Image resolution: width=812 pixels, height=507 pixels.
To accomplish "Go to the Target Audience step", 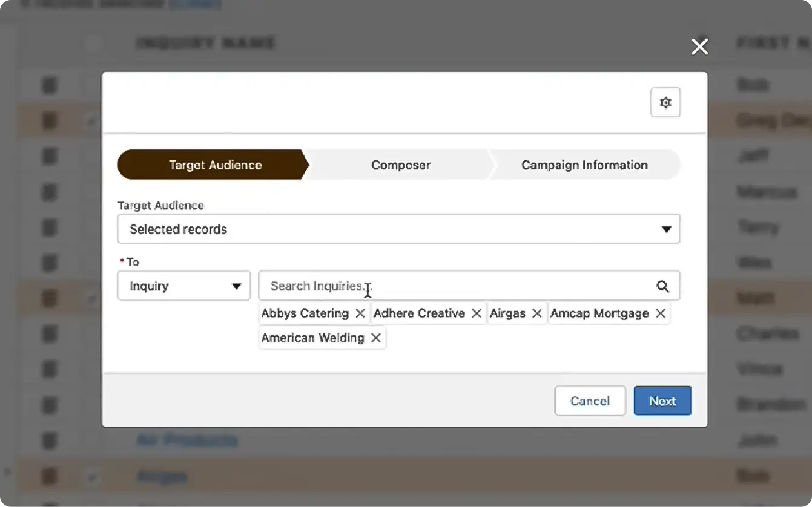I will 213,165.
